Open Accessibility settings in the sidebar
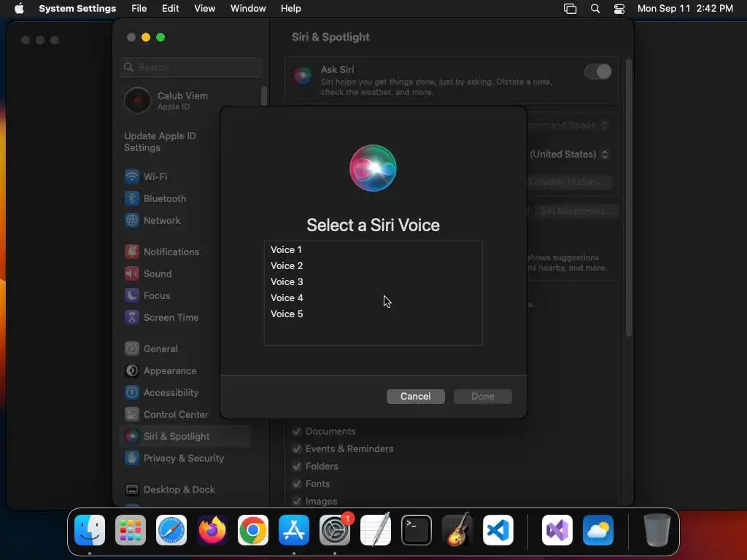Image resolution: width=747 pixels, height=560 pixels. coord(161,393)
